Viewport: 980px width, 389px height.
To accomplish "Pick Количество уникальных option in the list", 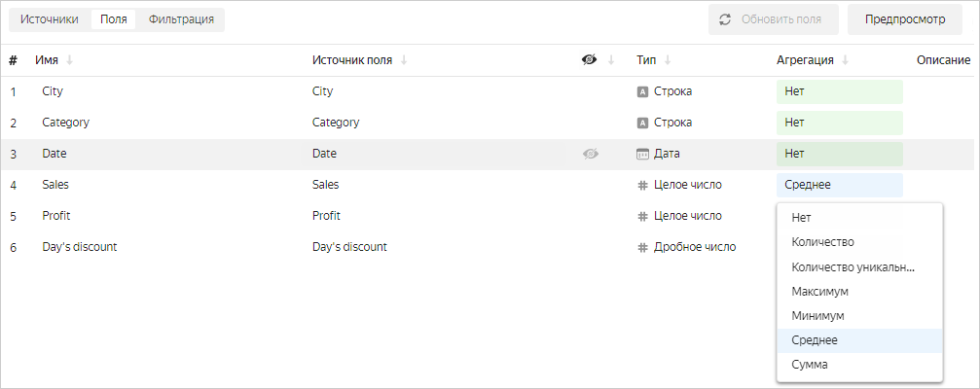I will tap(853, 267).
